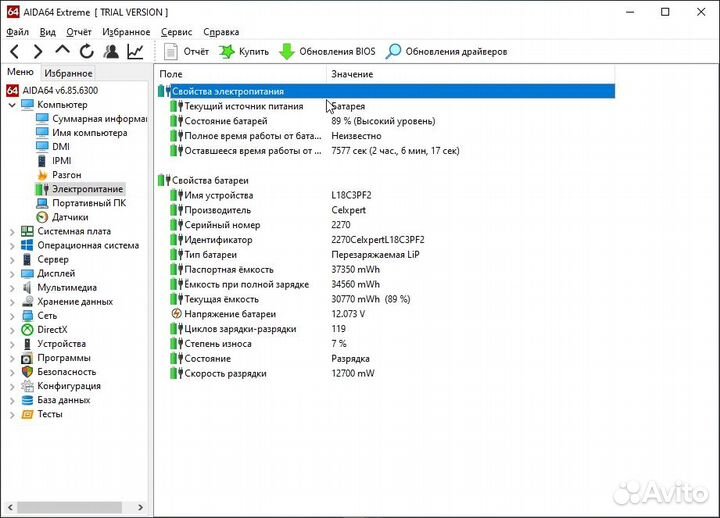Select the Серийный номер row
This screenshot has width=720, height=518.
point(386,225)
